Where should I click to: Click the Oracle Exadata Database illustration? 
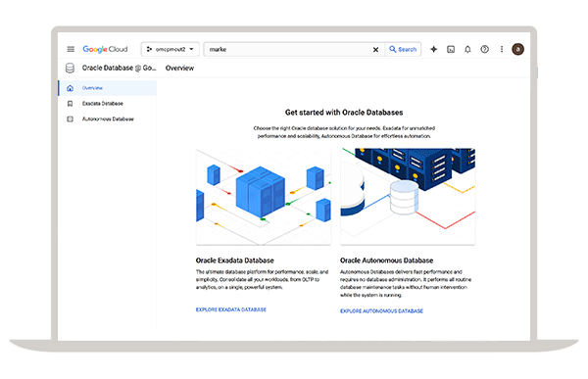264,197
